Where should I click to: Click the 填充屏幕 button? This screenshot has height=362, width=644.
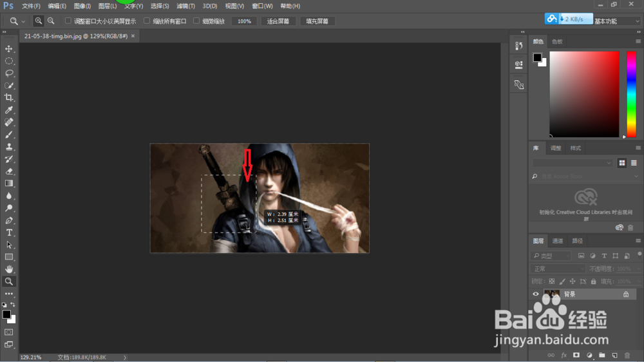tap(317, 21)
